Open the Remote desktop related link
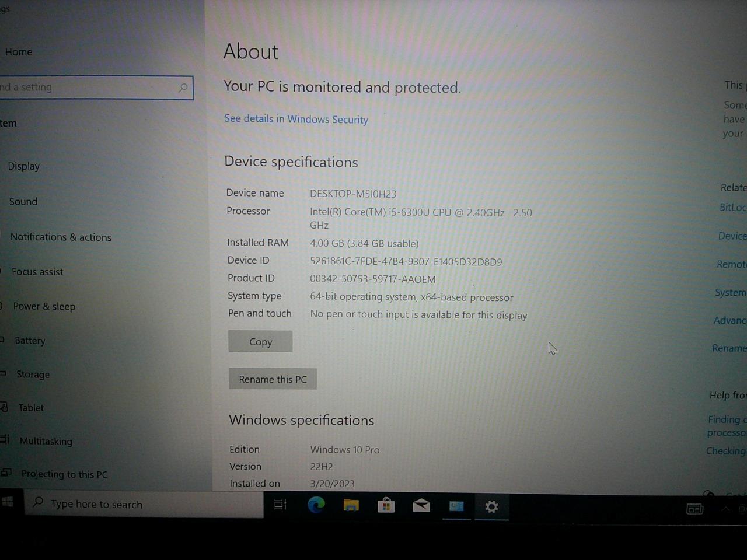The width and height of the screenshot is (747, 560). coord(731,264)
